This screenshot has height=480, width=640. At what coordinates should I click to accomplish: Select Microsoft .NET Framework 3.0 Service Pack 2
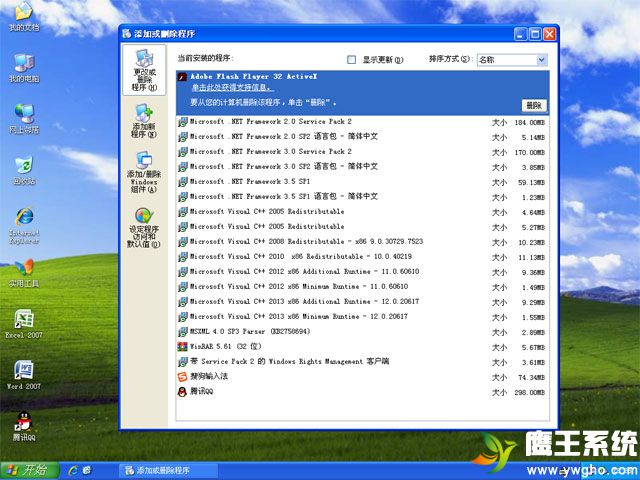362,152
